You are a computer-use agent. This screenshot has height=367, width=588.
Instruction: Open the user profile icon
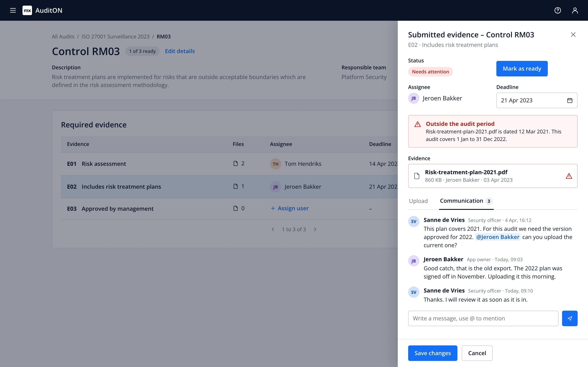click(575, 10)
